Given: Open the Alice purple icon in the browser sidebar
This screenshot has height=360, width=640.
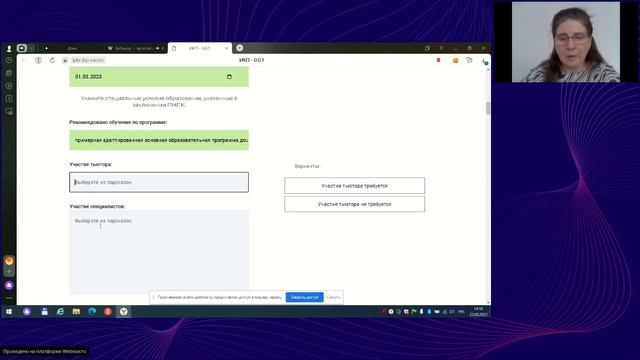Looking at the screenshot, I should pyautogui.click(x=9, y=285).
